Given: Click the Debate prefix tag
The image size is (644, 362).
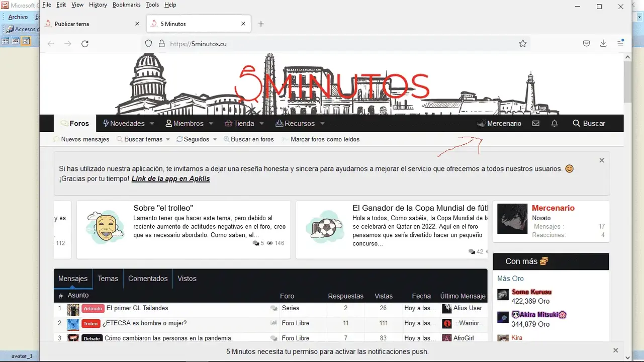Looking at the screenshot, I should click(92, 338).
